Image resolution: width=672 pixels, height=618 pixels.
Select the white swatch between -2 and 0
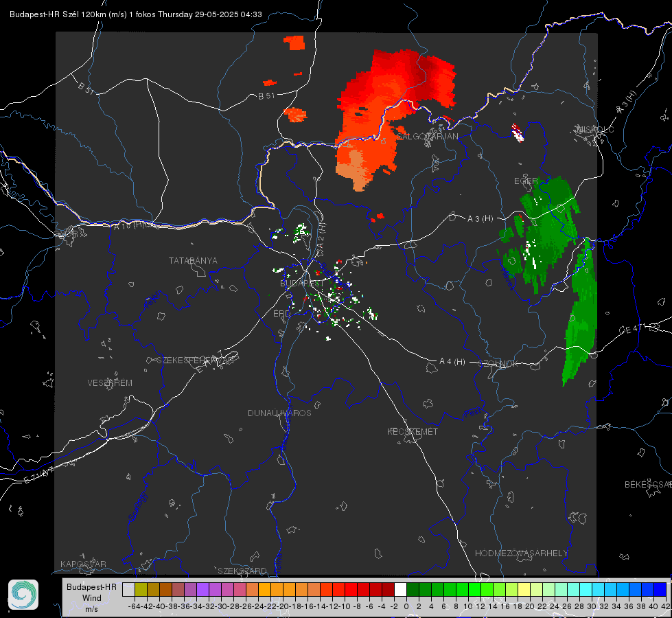click(x=400, y=589)
